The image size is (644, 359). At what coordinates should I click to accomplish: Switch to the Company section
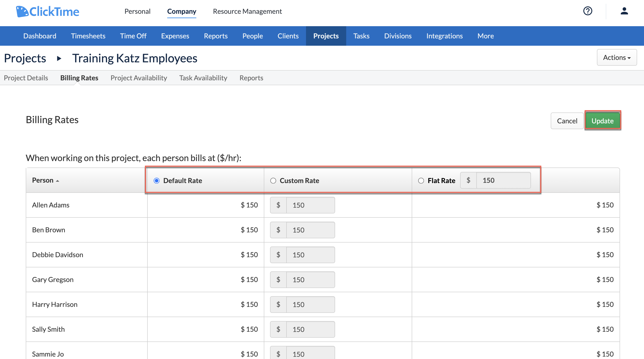[x=182, y=12]
